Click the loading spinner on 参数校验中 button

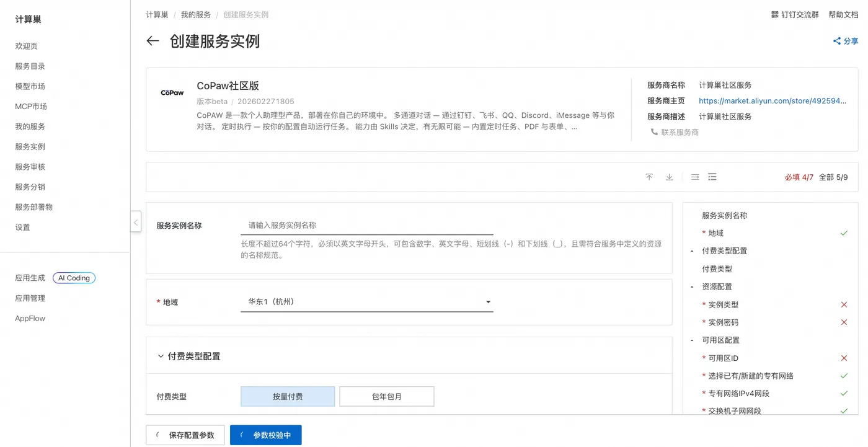tap(241, 435)
